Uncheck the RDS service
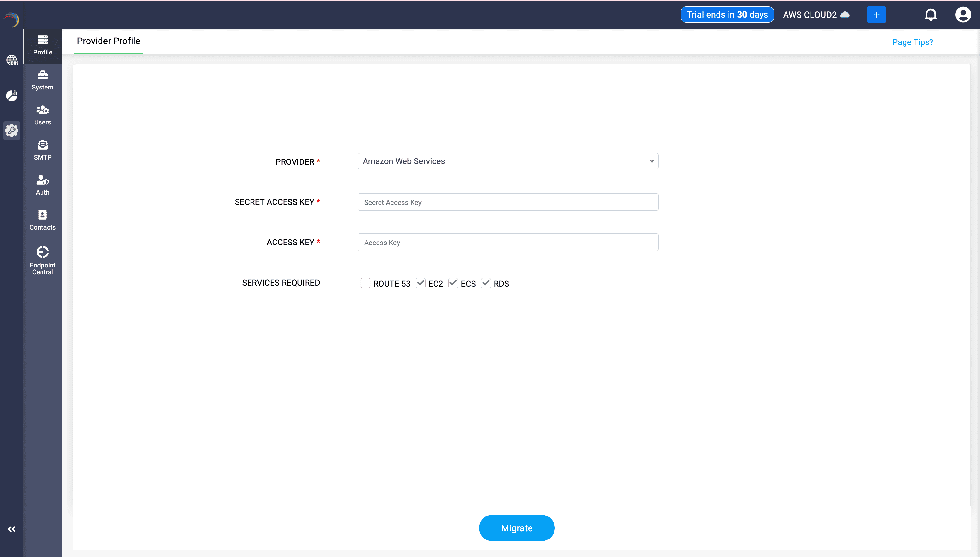980x557 pixels. (485, 283)
